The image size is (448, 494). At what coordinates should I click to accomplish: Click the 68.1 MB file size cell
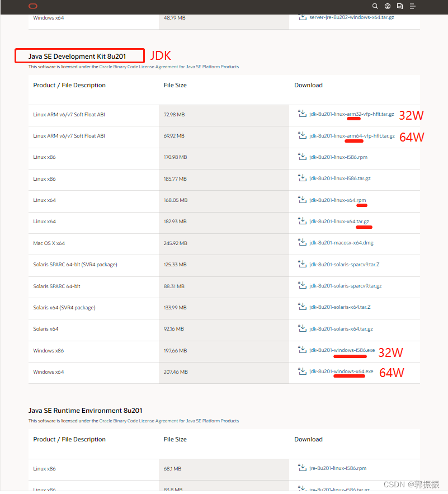pos(224,469)
